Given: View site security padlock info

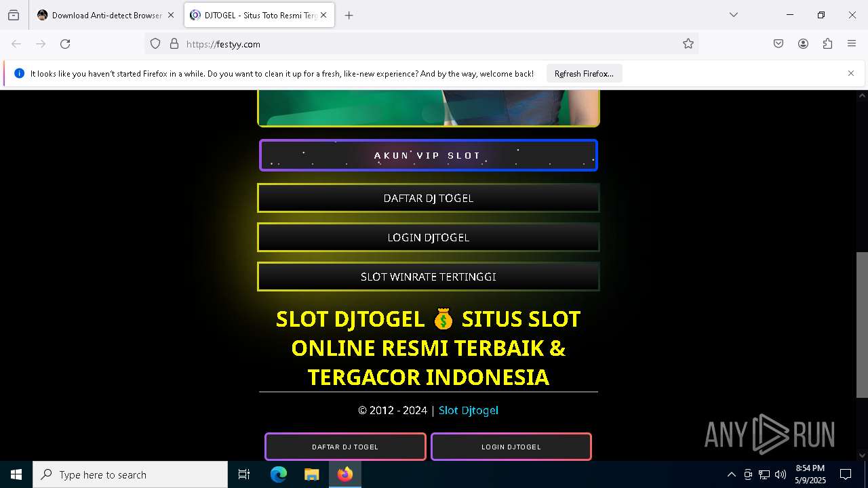Looking at the screenshot, I should coord(174,44).
